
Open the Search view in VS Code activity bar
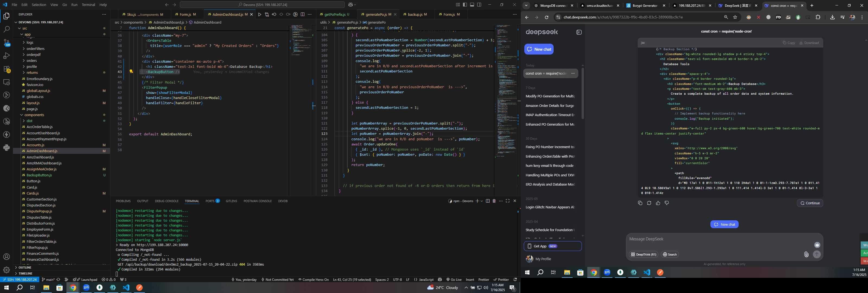point(7,29)
